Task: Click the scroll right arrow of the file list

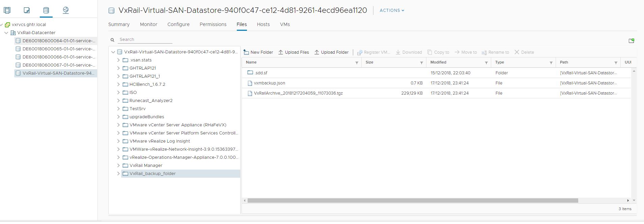Action: click(628, 200)
